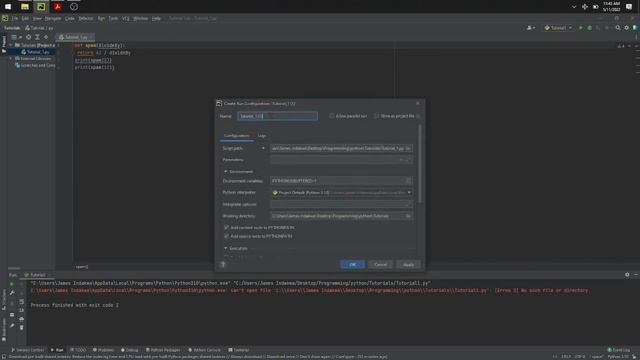Click the pin tab icon in the Run panel

[12, 326]
